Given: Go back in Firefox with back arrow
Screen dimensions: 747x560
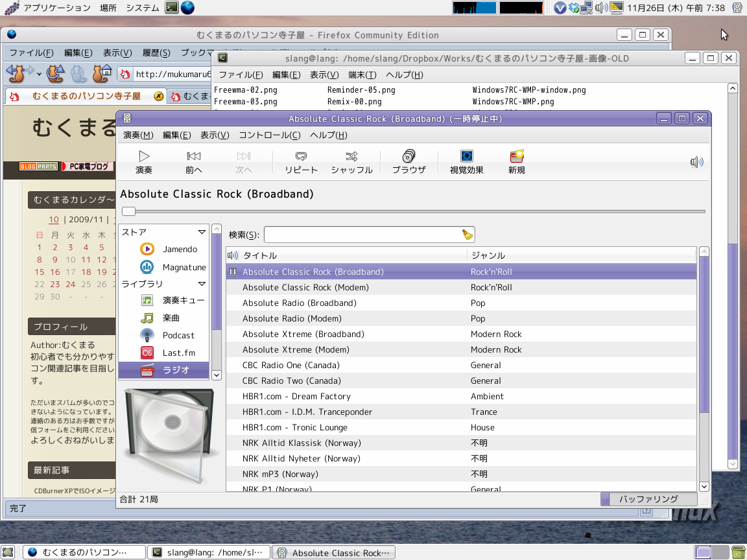Looking at the screenshot, I should point(16,74).
